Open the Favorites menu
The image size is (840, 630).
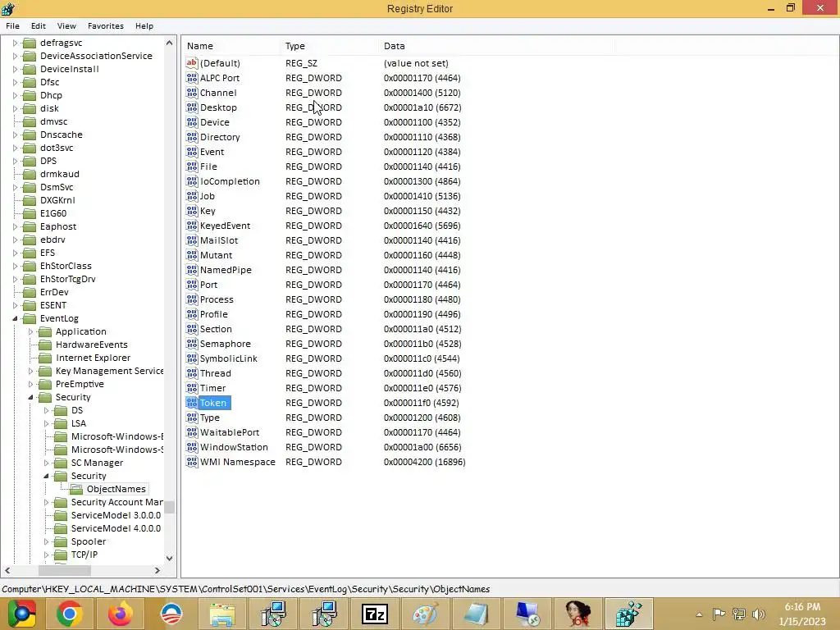tap(106, 25)
